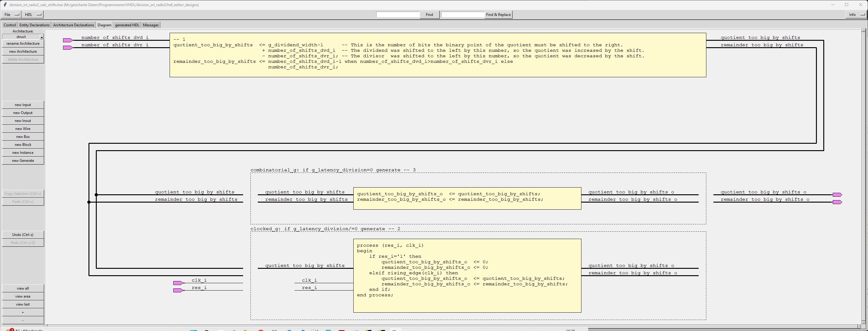Click into the Find text field

(398, 14)
